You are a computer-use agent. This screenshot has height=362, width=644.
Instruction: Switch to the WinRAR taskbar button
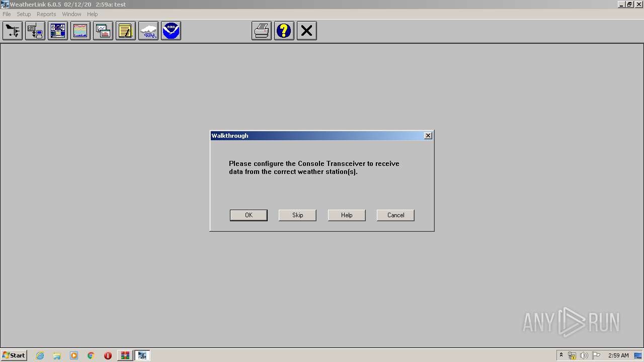[125, 355]
